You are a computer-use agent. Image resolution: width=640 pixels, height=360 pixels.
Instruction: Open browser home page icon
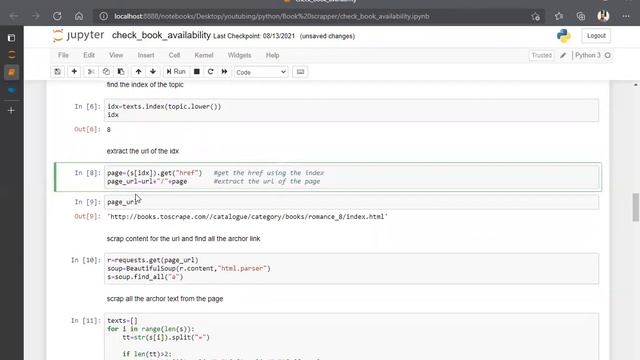coord(79,16)
